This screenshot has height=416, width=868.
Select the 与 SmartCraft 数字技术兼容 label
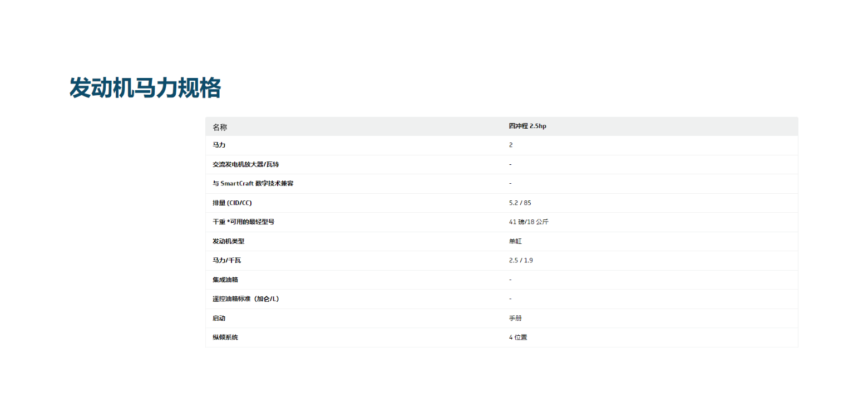pyautogui.click(x=253, y=183)
